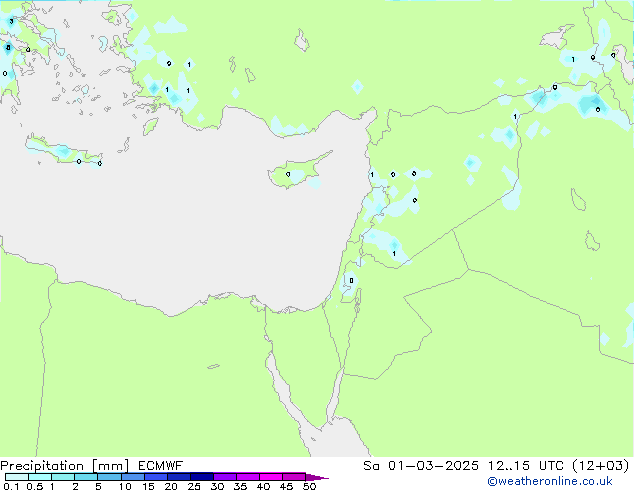Screen dimensions: 634x490
Task: Click the precipitation value on Cyprus island
Action: [x=288, y=174]
